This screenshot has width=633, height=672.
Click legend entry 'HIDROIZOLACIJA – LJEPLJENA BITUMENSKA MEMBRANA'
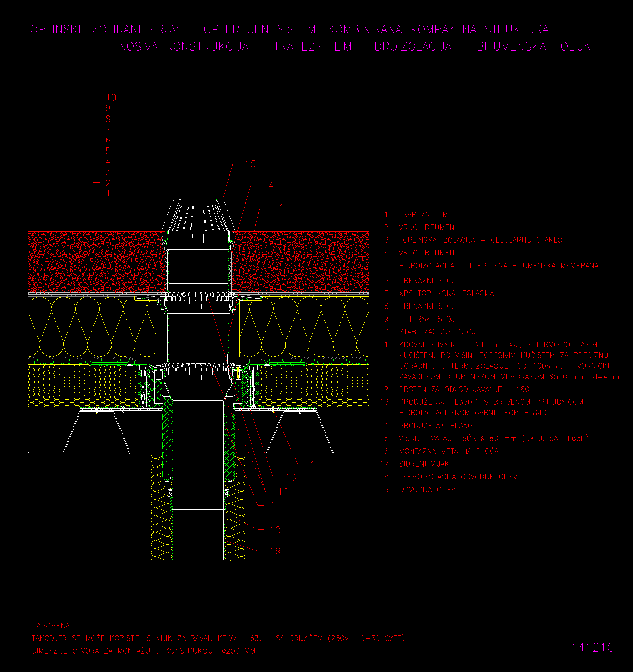(498, 266)
